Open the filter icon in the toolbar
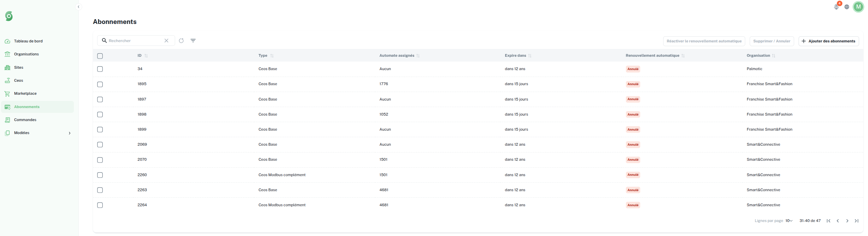Screen dimensions: 868x236 pyautogui.click(x=193, y=41)
